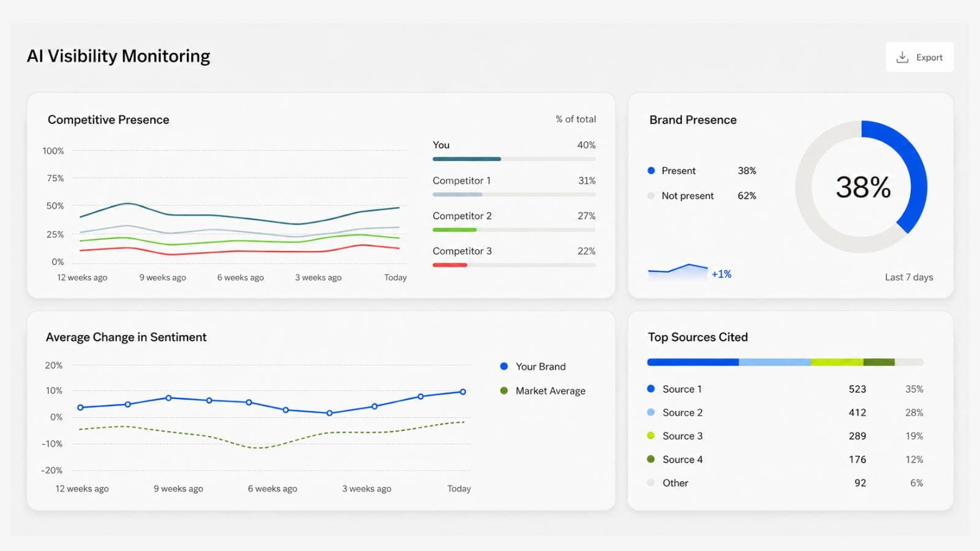
Task: Click the Market Average legend dot
Action: tap(503, 391)
